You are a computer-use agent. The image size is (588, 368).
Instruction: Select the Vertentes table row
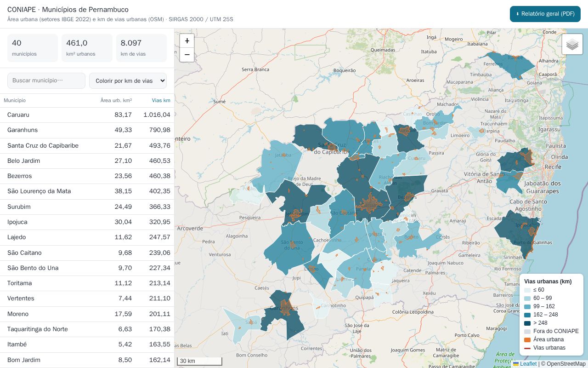[x=87, y=298]
